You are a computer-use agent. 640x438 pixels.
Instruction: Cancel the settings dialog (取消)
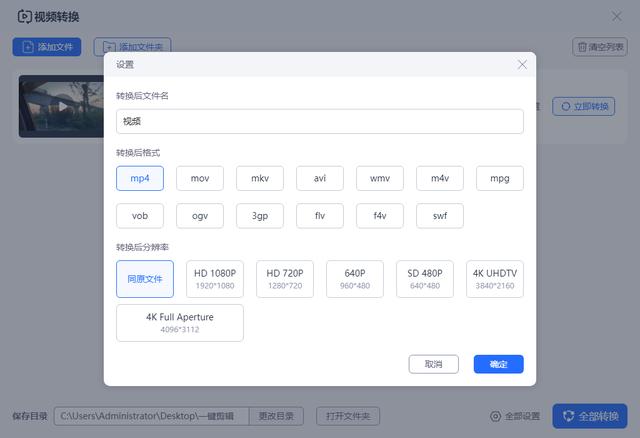pyautogui.click(x=433, y=364)
